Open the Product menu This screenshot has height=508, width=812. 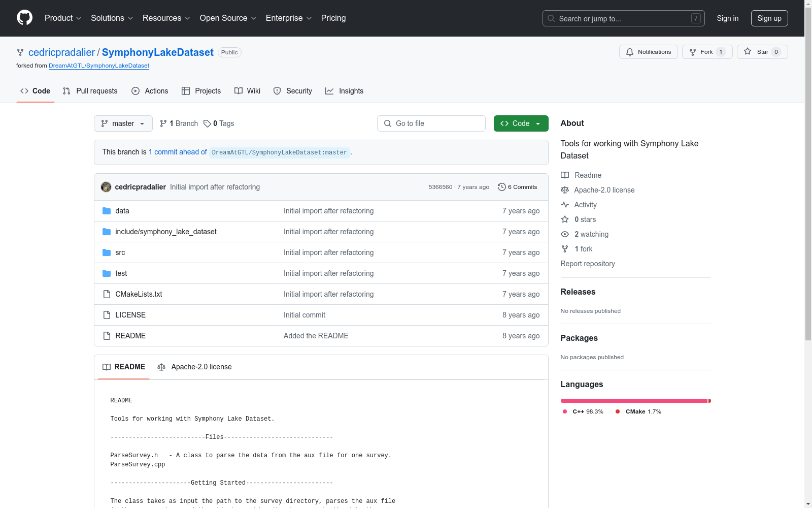click(x=63, y=18)
